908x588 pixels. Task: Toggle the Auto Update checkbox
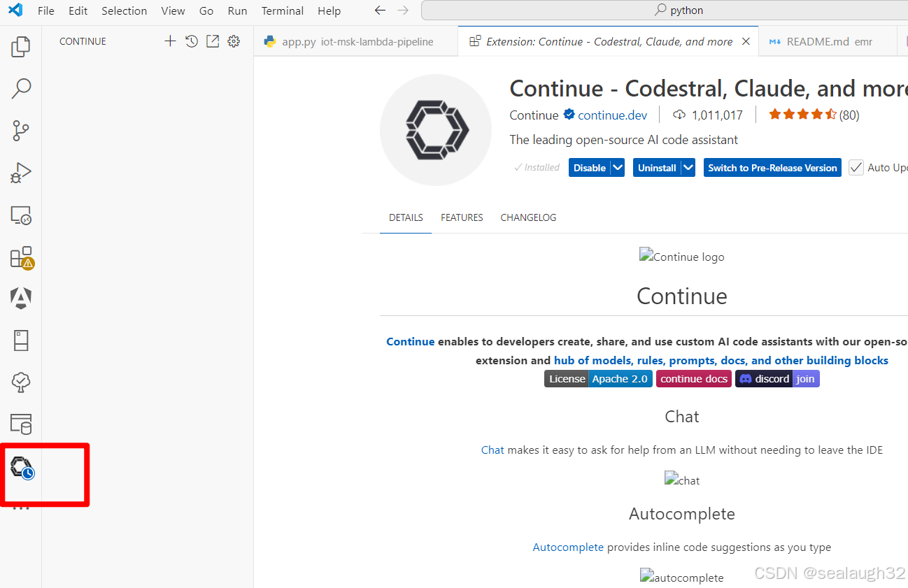click(856, 168)
